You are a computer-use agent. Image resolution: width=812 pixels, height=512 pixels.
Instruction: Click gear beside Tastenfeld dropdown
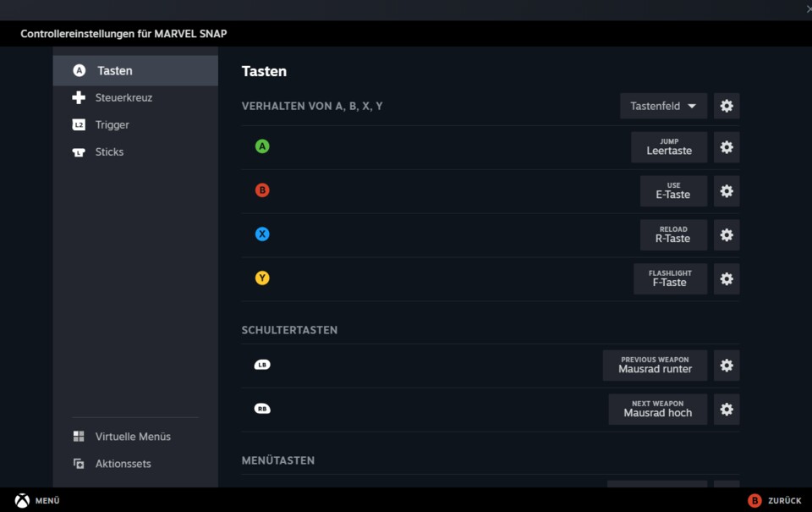click(x=727, y=106)
